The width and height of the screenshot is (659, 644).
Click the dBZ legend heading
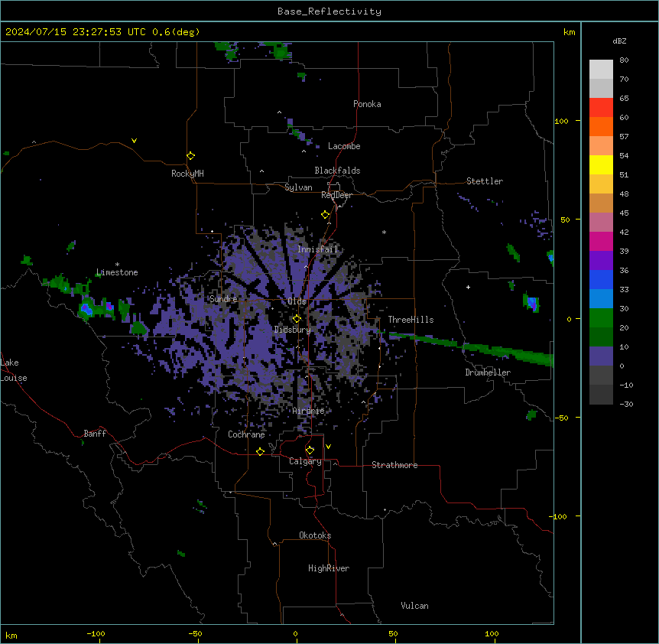pyautogui.click(x=619, y=41)
